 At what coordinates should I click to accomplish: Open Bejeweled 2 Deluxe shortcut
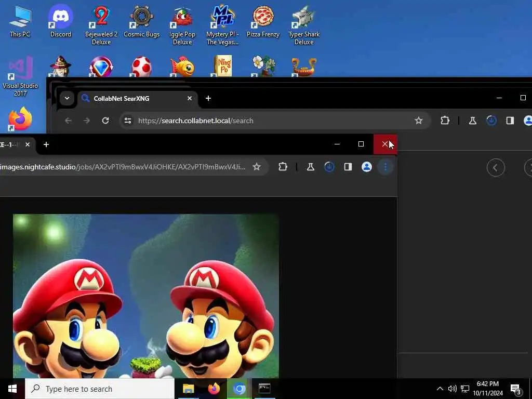(101, 25)
